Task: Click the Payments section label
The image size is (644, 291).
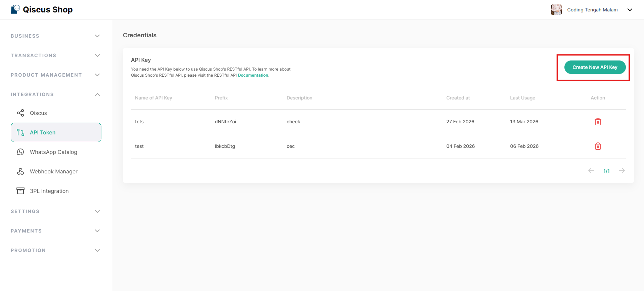Action: [x=26, y=231]
